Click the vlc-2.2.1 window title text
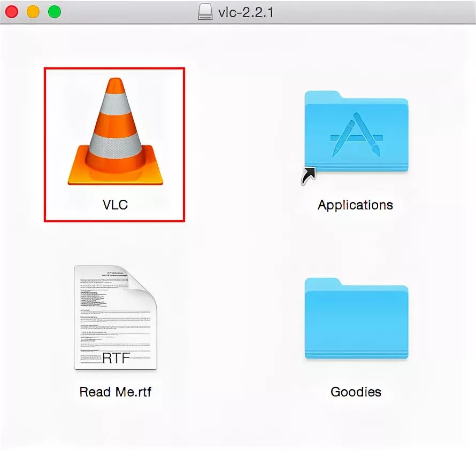The width and height of the screenshot is (476, 451). click(x=246, y=12)
